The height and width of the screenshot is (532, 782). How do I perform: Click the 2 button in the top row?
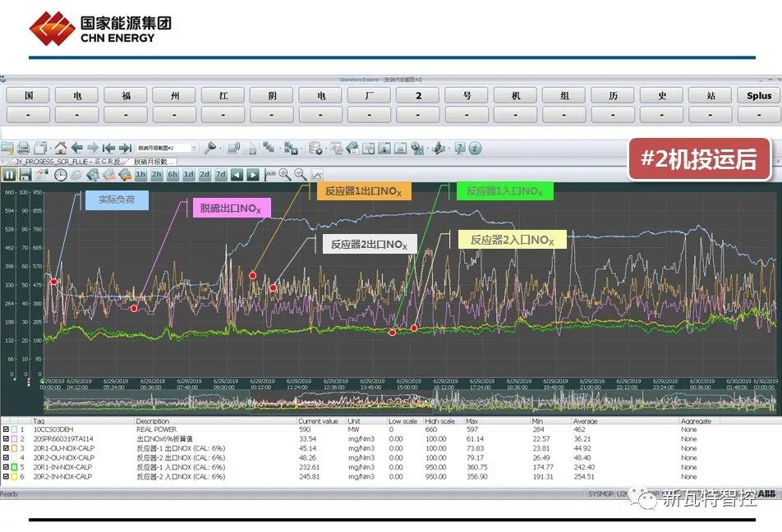[418, 95]
